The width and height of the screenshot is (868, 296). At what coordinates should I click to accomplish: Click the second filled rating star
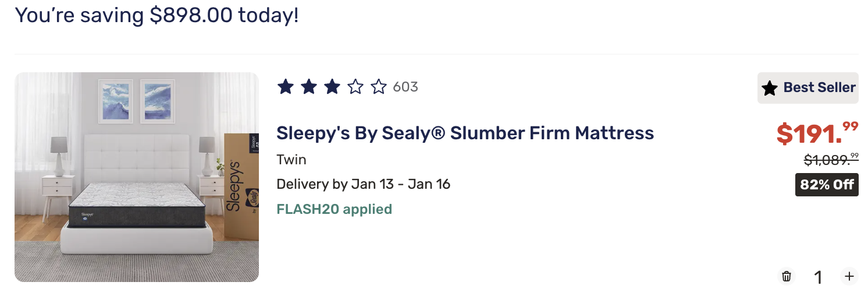(x=308, y=87)
